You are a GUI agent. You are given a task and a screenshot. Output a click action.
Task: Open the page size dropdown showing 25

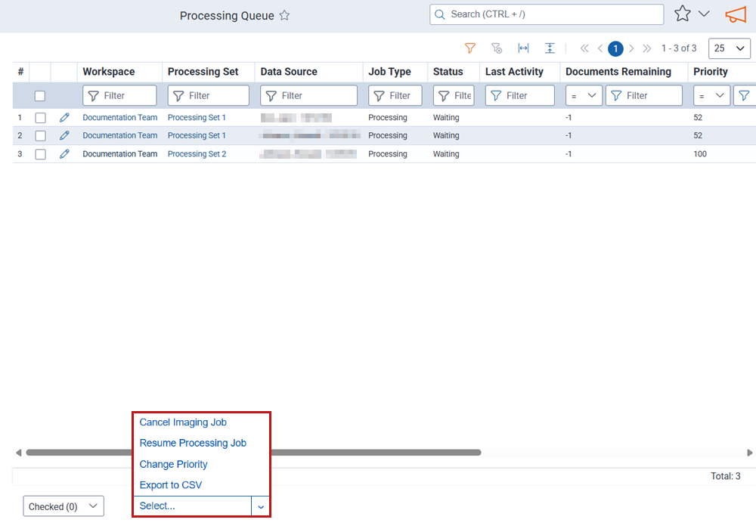click(x=729, y=48)
